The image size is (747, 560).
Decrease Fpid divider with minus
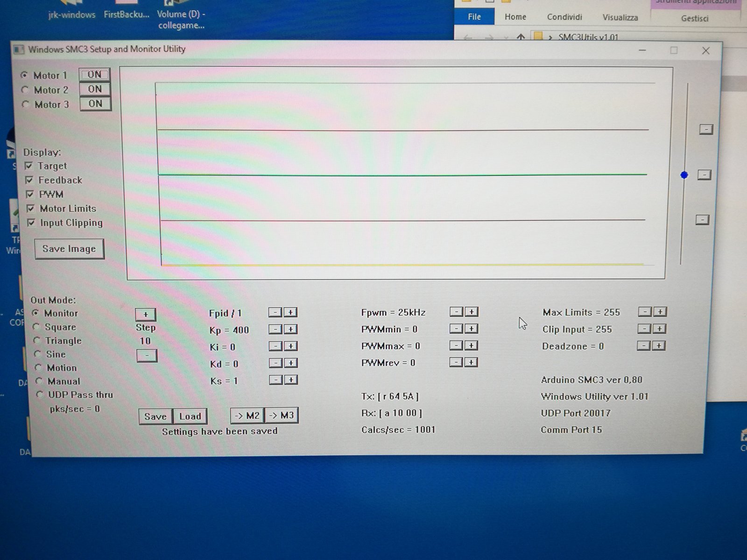click(275, 312)
